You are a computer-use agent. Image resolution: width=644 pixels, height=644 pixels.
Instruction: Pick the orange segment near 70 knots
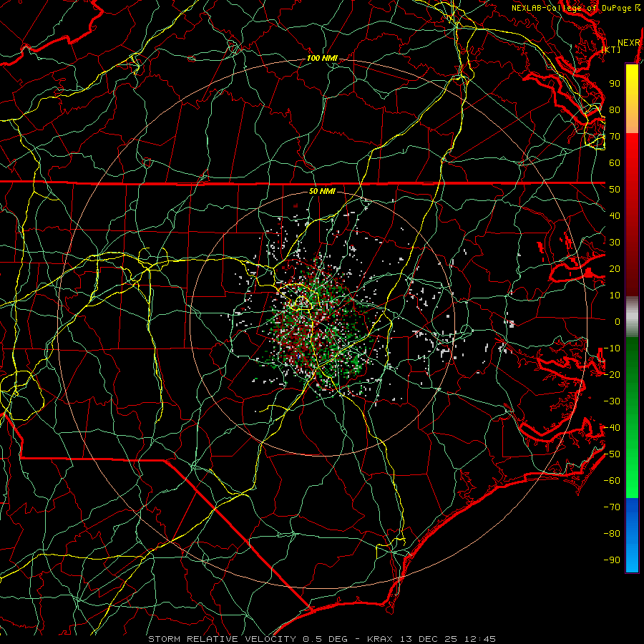[632, 123]
